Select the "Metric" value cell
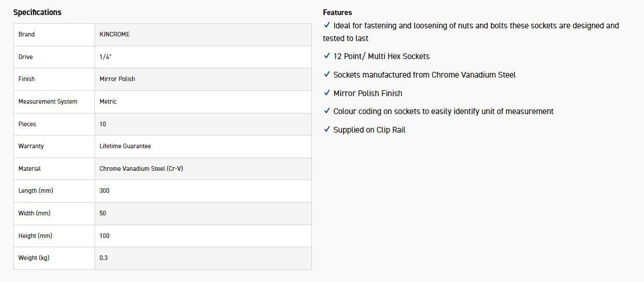The image size is (644, 282). point(108,101)
